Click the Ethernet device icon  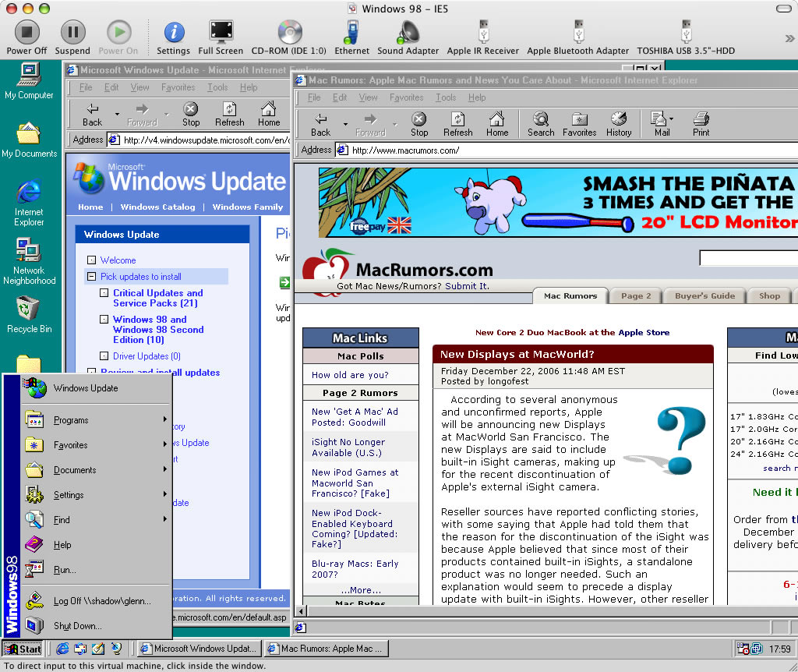point(351,37)
